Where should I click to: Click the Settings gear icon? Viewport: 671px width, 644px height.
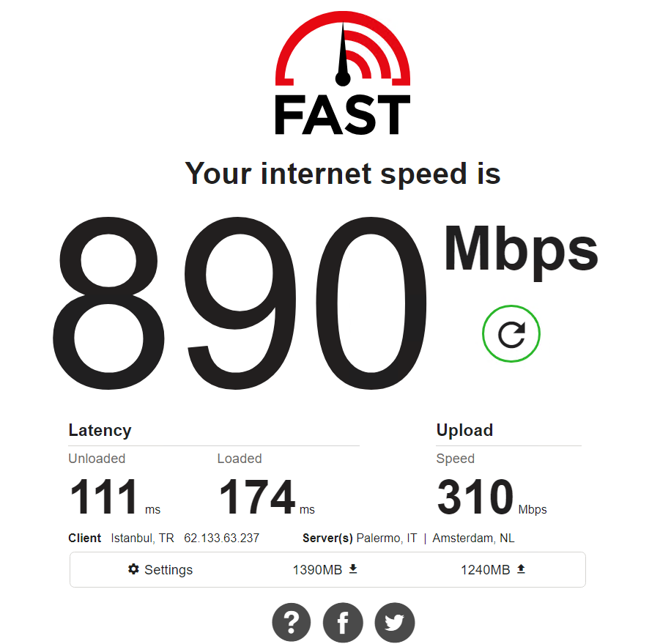point(133,569)
